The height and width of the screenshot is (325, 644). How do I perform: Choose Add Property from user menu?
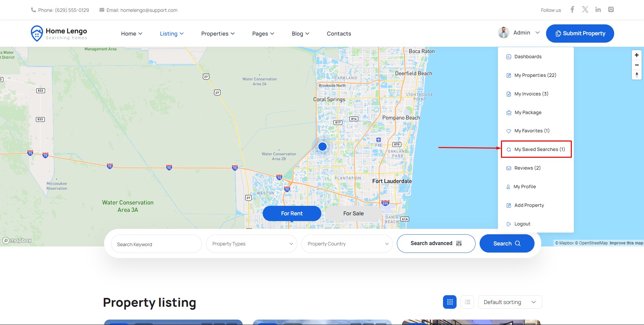(x=529, y=205)
